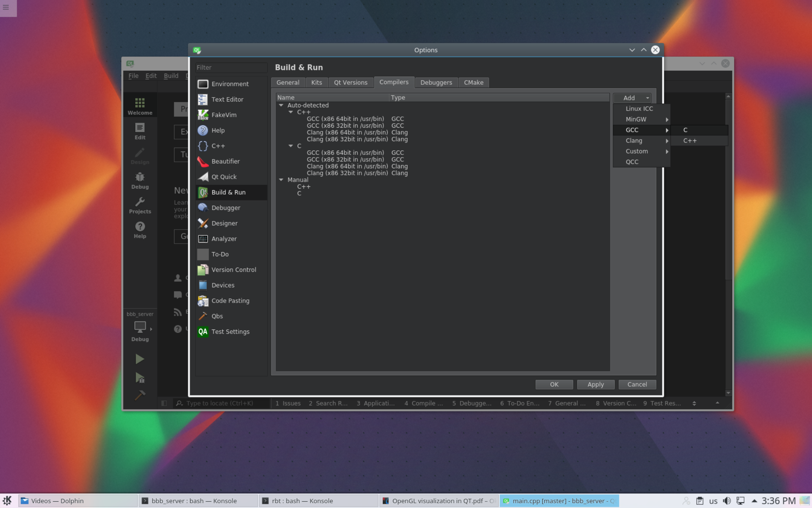Select the Devices options category
The height and width of the screenshot is (508, 812).
point(231,285)
